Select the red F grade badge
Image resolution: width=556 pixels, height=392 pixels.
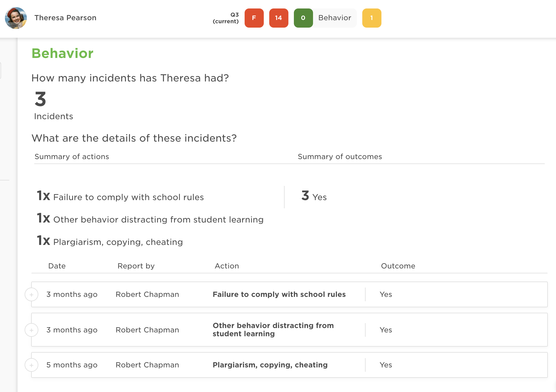click(x=254, y=18)
